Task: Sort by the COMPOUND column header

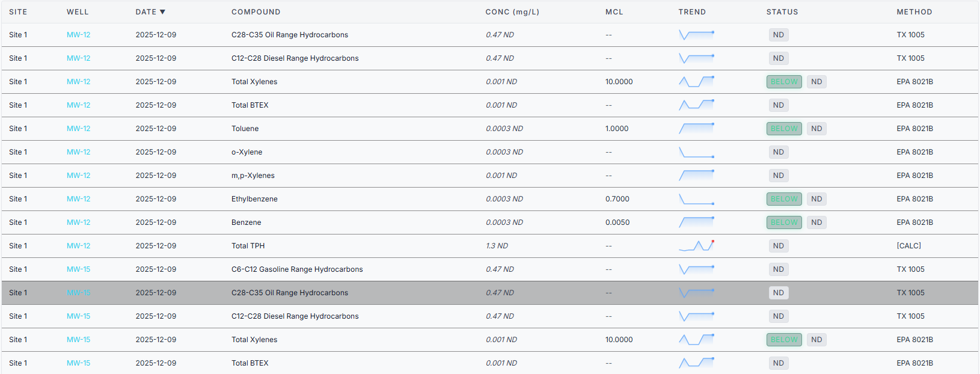Action: [x=256, y=12]
